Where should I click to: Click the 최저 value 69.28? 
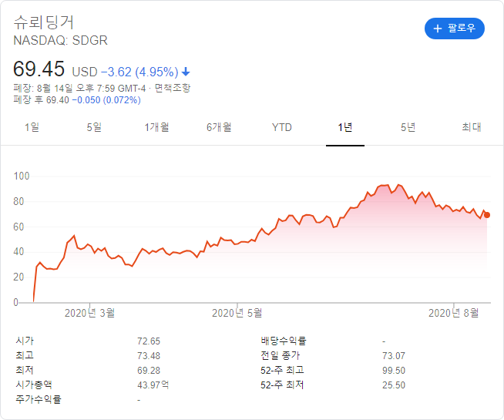(x=149, y=371)
